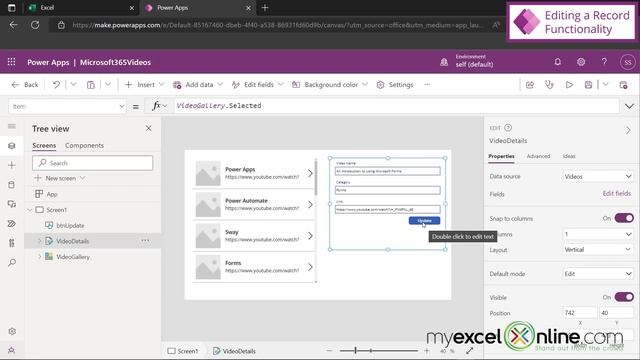The height and width of the screenshot is (360, 640).
Task: Open the Columns dropdown showing 1
Action: pyautogui.click(x=598, y=234)
